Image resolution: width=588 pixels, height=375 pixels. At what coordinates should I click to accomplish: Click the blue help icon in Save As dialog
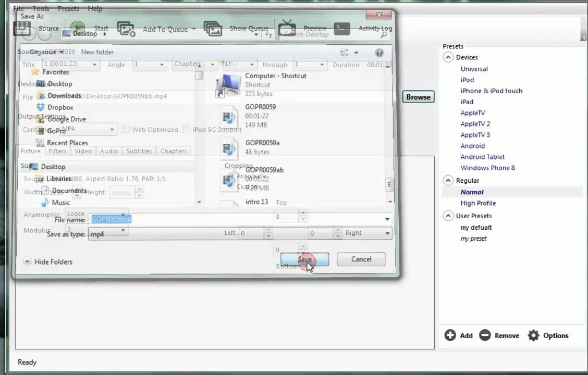[379, 53]
